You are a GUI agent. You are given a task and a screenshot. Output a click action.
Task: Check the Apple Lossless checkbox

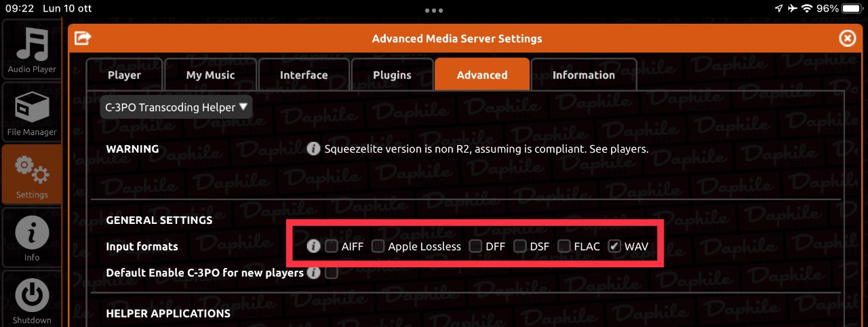click(x=378, y=246)
